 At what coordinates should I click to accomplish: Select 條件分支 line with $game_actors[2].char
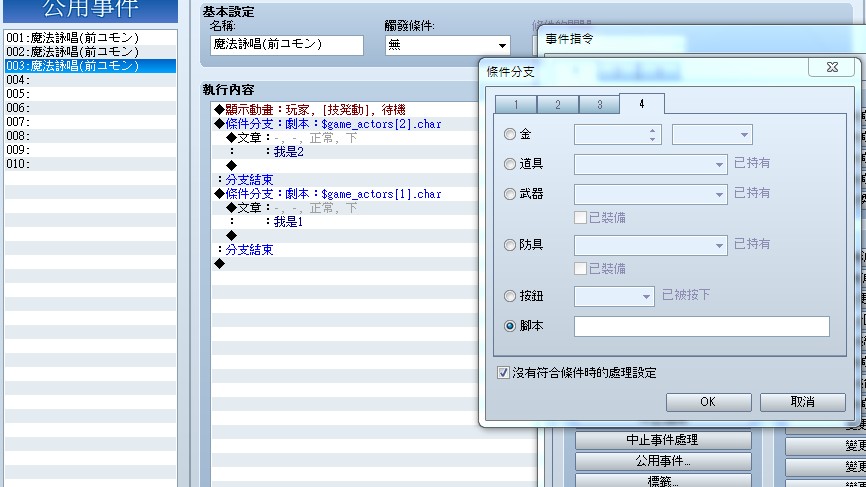point(345,124)
